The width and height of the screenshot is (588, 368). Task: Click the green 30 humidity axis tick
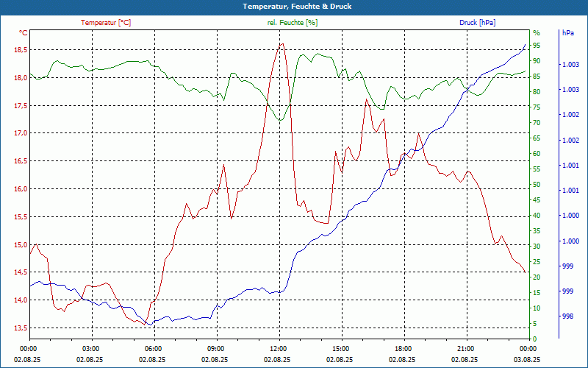tap(537, 247)
